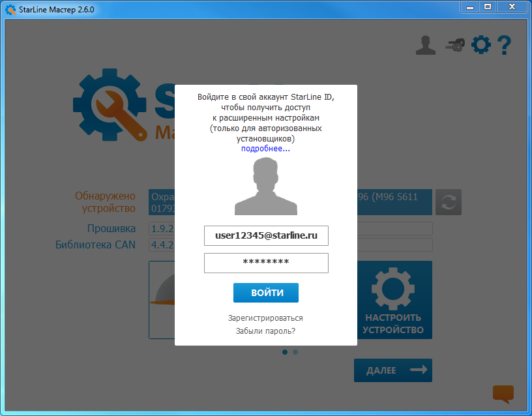Refresh detected device with the arrows icon
The image size is (532, 416).
coord(449,202)
